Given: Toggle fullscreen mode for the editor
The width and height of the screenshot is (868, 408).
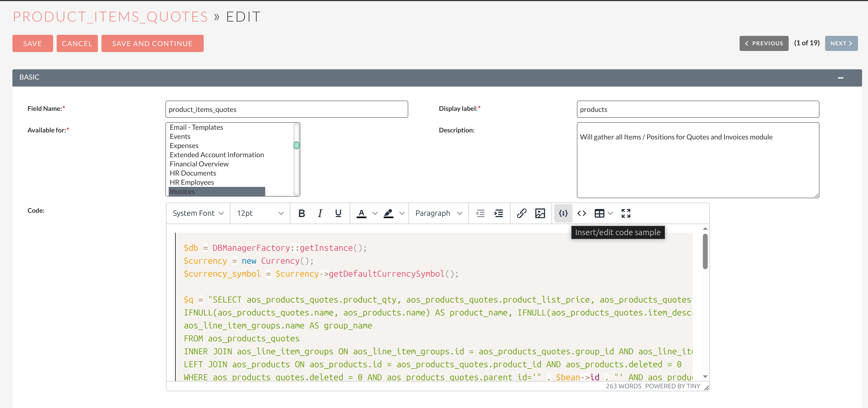Looking at the screenshot, I should [626, 213].
